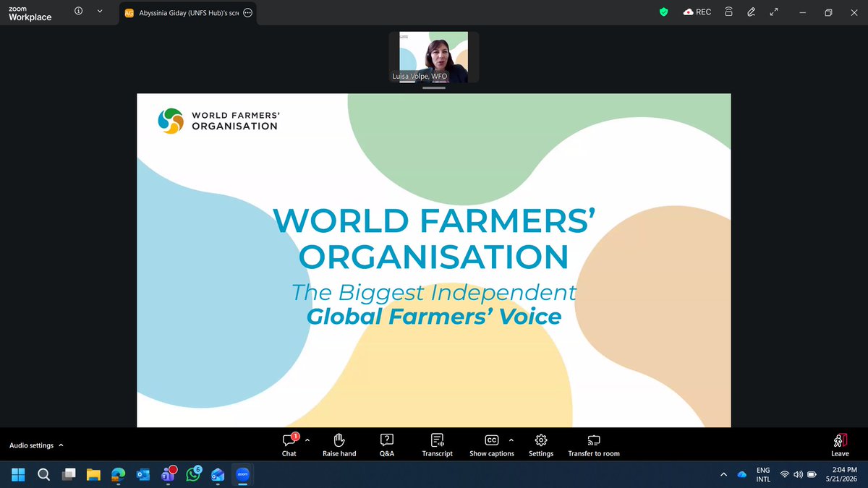Open Windows Start menu
Screen dimensions: 868x488
coord(18,474)
